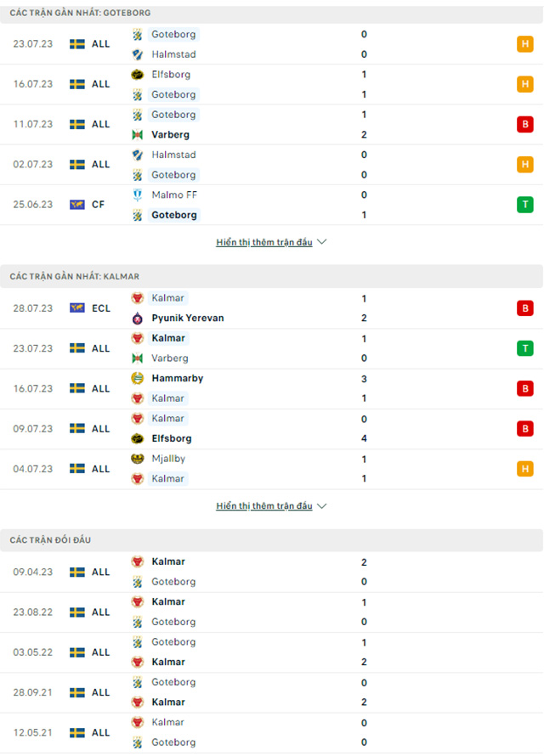This screenshot has width=544, height=756.
Task: Click the ECL competition icon on 28.07.23
Action: click(x=77, y=308)
